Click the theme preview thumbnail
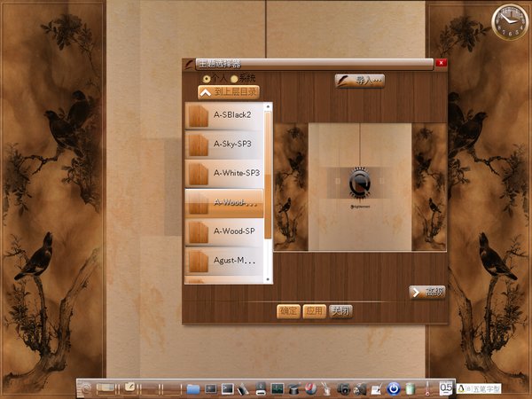532x399 pixels. tap(359, 187)
